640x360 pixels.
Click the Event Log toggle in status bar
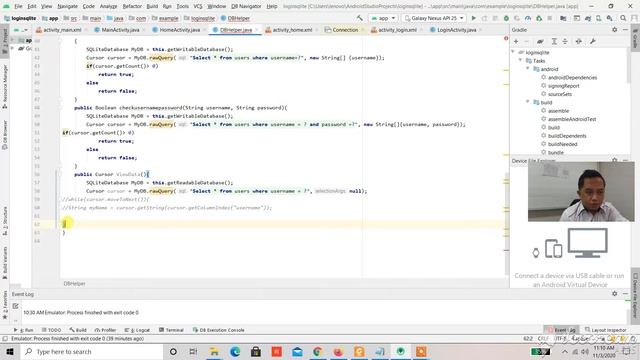[x=561, y=330]
